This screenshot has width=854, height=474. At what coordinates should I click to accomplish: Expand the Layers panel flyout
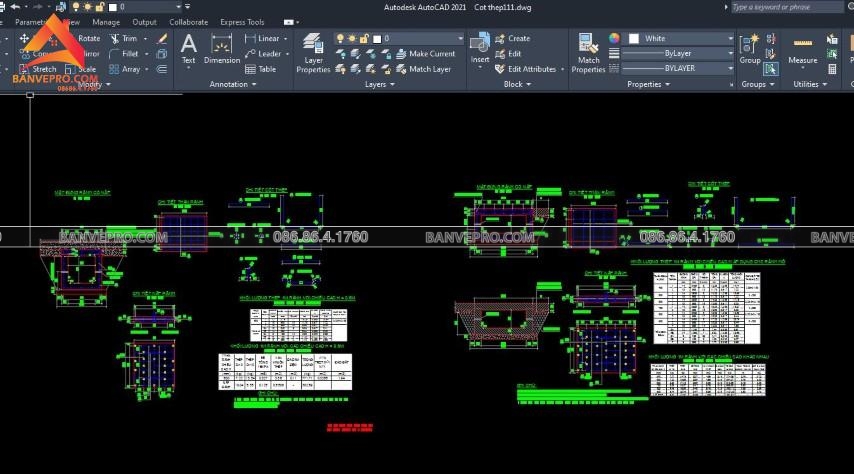380,84
